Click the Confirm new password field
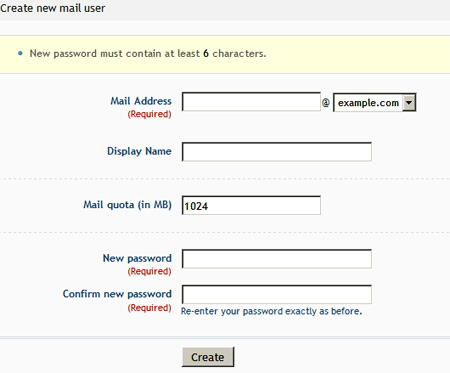The width and height of the screenshot is (450, 373). point(277,294)
